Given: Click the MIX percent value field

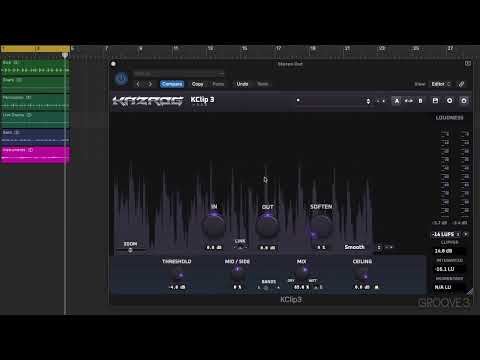Looking at the screenshot, I should point(301,287).
